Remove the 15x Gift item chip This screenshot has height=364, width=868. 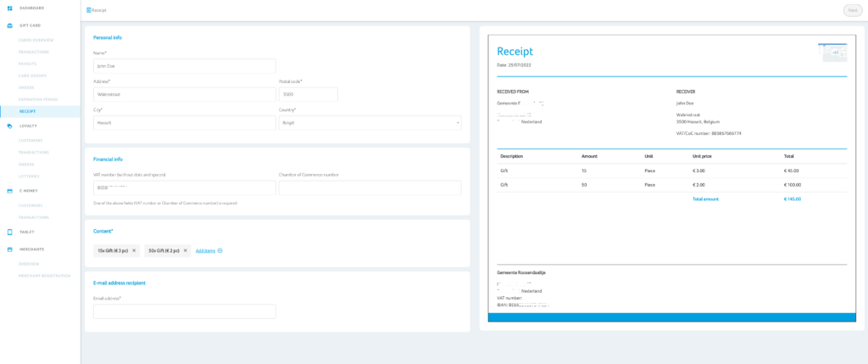[134, 250]
